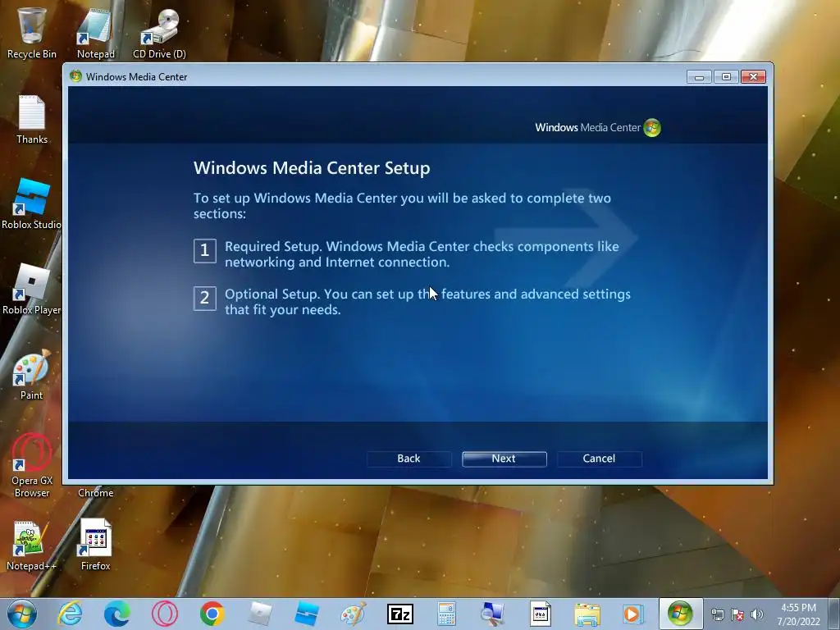Open Internet Explorer from the taskbar
The image size is (840, 630).
(71, 614)
